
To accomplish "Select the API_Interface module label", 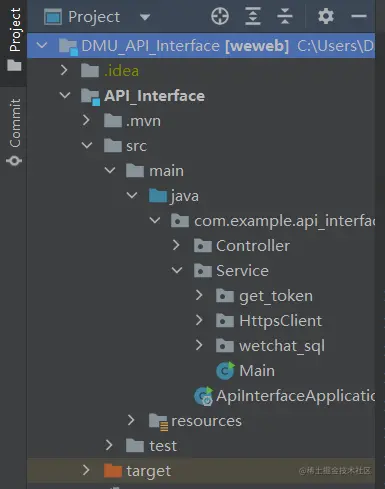I will [154, 96].
